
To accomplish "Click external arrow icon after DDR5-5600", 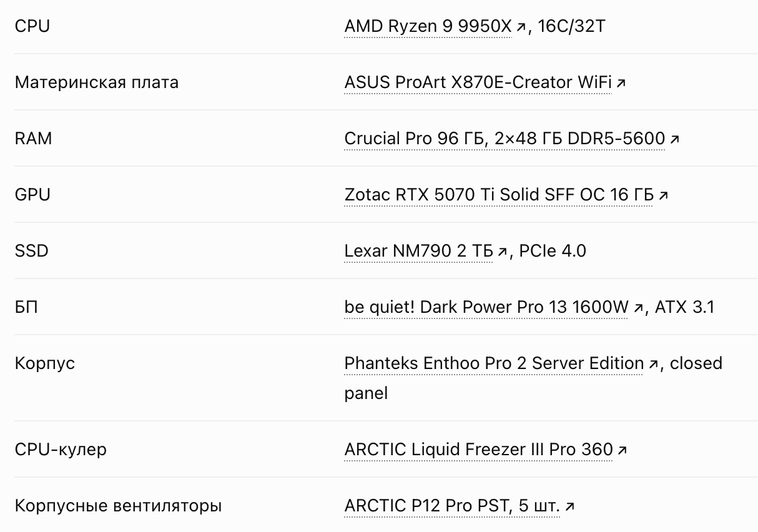I will tap(674, 140).
